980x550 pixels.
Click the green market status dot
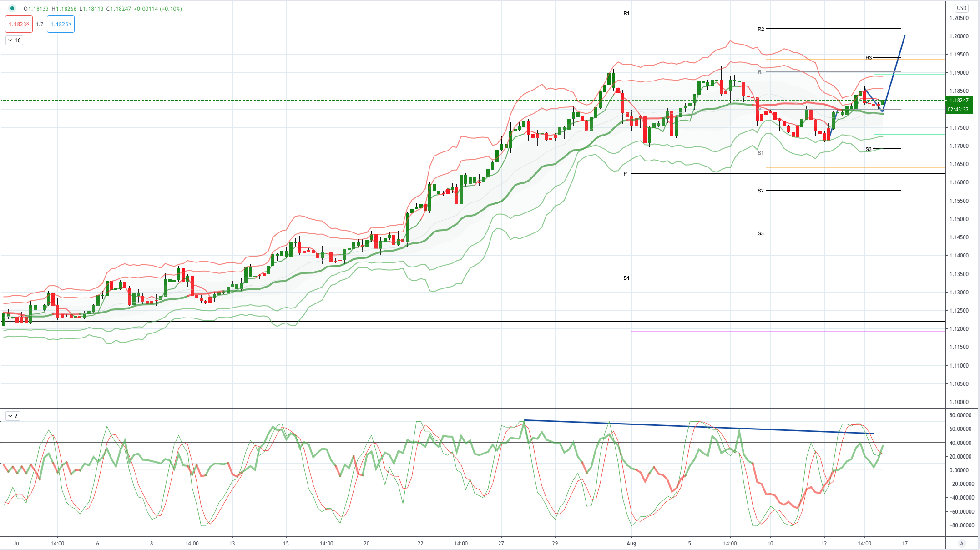pyautogui.click(x=12, y=9)
